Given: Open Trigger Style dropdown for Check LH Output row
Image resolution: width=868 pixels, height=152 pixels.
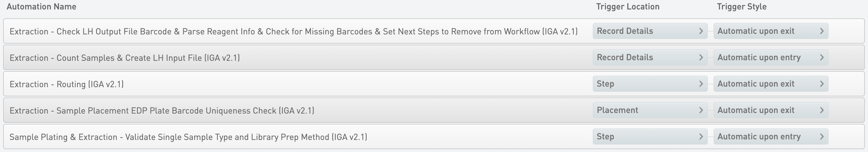Looking at the screenshot, I should 770,31.
